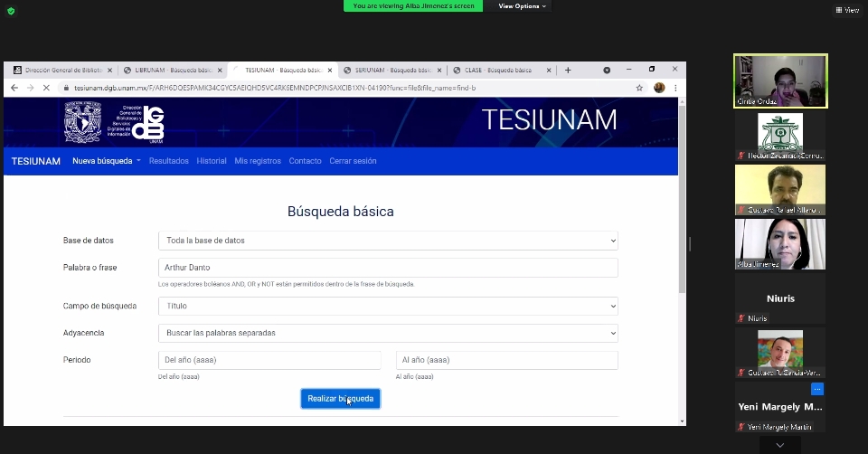Click the UNAM shield logo

pyautogui.click(x=82, y=122)
